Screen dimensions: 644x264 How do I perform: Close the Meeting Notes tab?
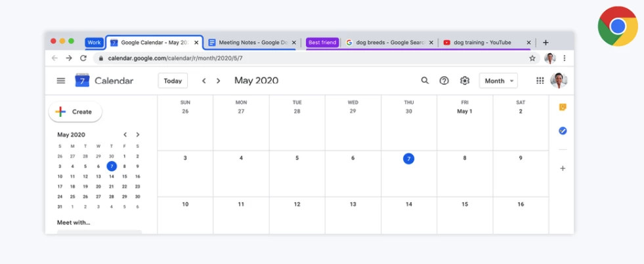(x=293, y=42)
